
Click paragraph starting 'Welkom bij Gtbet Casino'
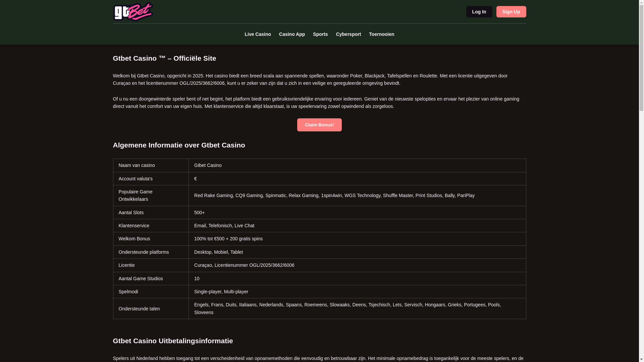pos(319,79)
